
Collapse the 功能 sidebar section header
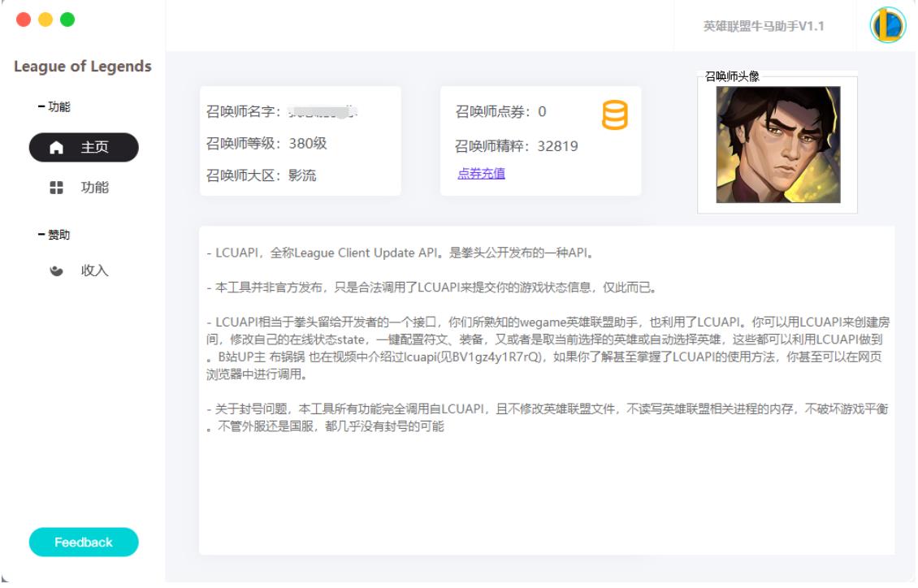coord(54,107)
